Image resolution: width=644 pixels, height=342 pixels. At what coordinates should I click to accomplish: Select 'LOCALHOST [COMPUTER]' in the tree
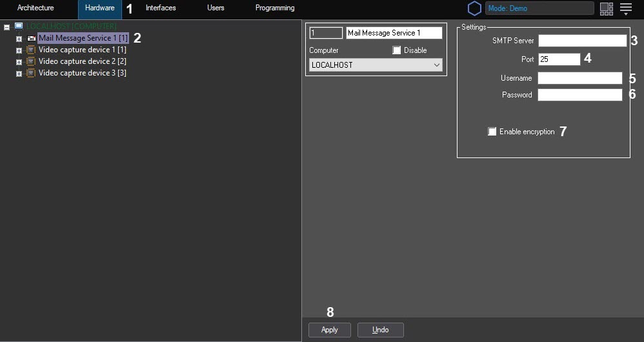pos(72,26)
